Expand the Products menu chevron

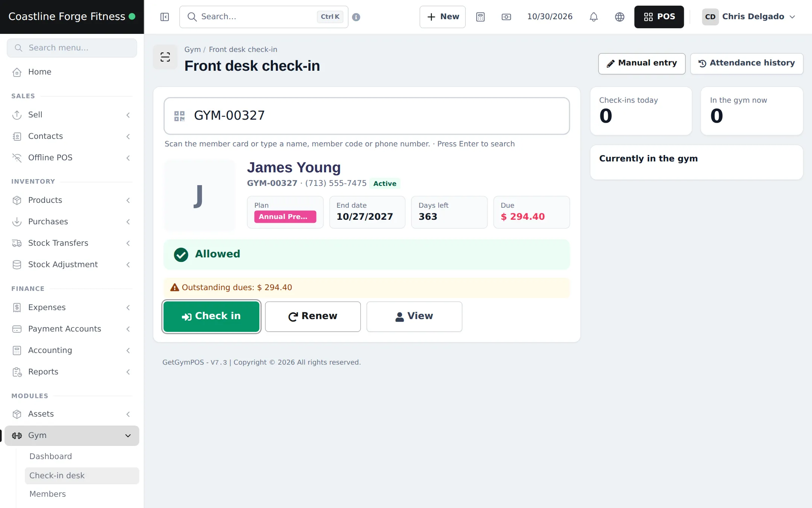(128, 200)
